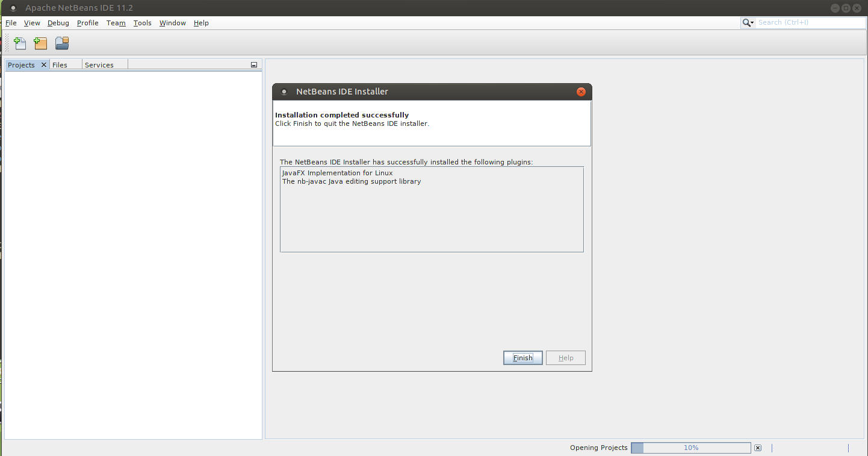This screenshot has width=868, height=456.
Task: Focus the Search (Ctrl+I) field
Action: coord(810,23)
